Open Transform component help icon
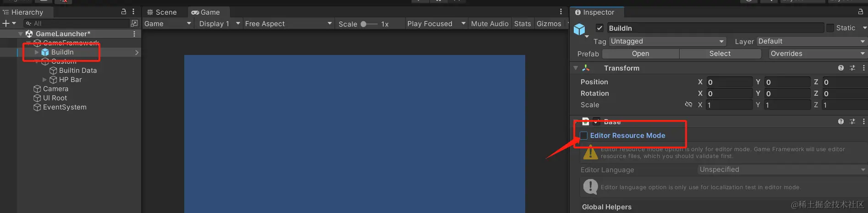 tap(841, 68)
